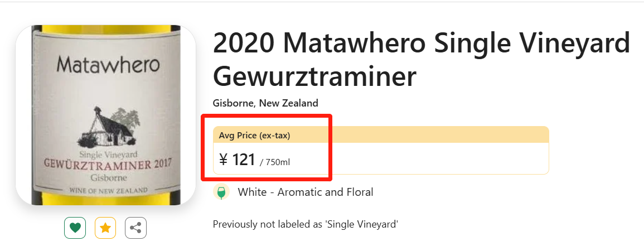Click "Matawhero" brand name on bottle label

pyautogui.click(x=108, y=64)
